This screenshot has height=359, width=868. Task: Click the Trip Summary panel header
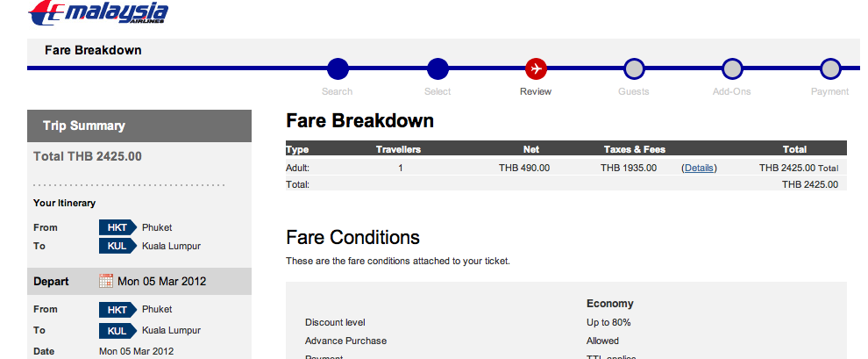139,126
